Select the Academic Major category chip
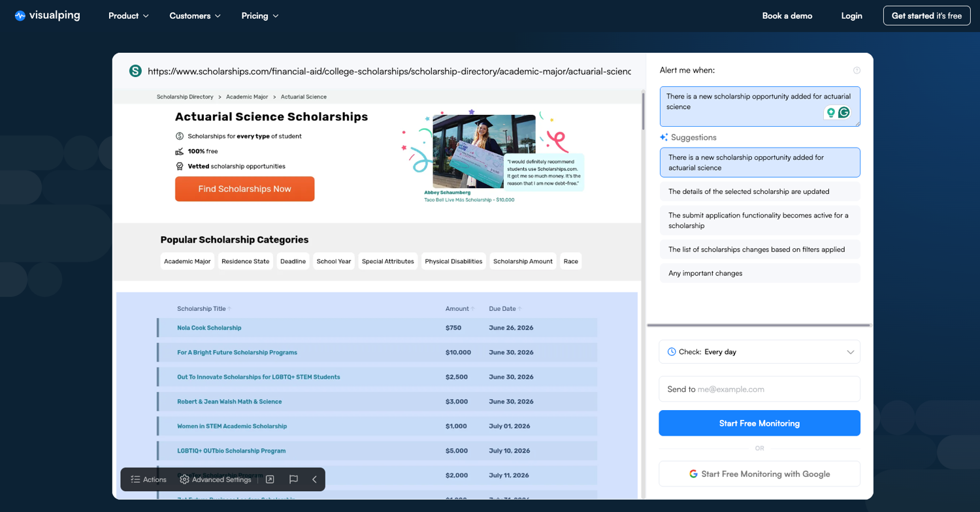Image resolution: width=980 pixels, height=512 pixels. point(188,261)
